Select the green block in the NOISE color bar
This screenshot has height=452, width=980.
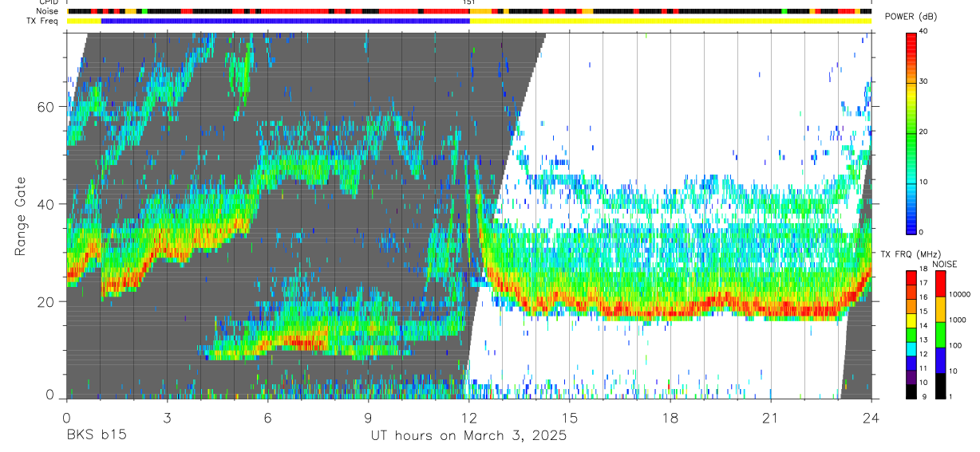coord(940,335)
